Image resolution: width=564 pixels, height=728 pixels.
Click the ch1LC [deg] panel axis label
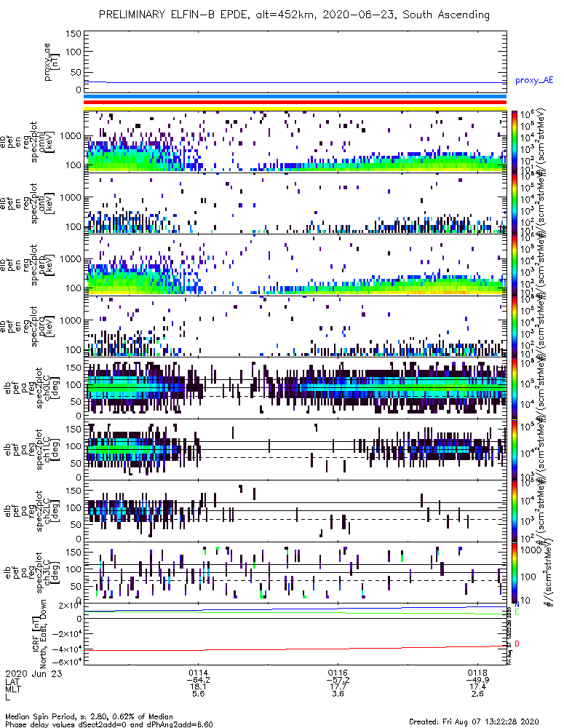pos(52,449)
